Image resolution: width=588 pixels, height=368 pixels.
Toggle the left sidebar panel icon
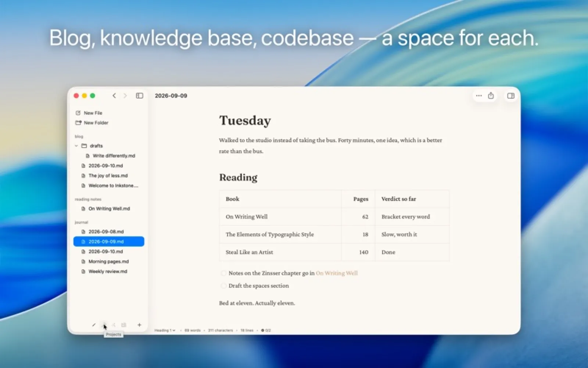[139, 96]
